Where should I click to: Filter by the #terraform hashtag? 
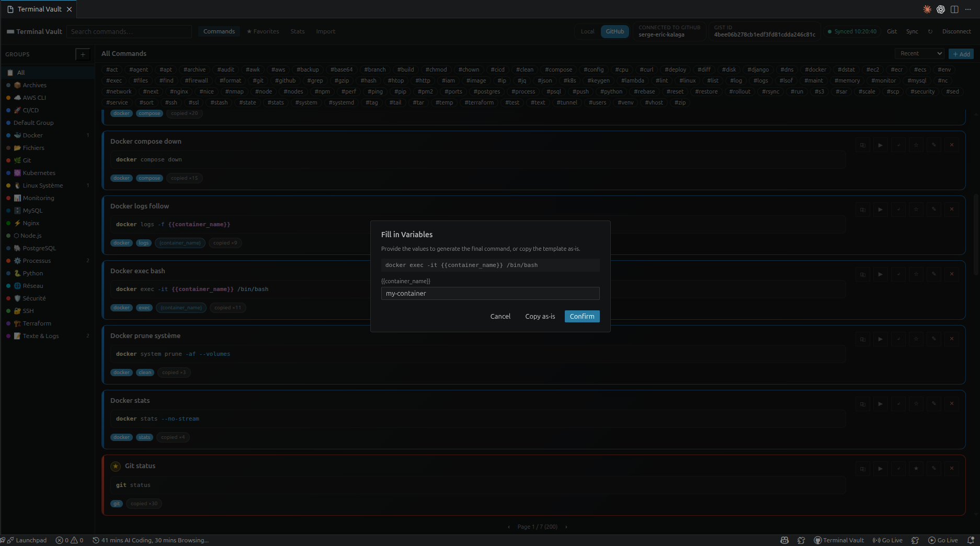[x=479, y=102]
